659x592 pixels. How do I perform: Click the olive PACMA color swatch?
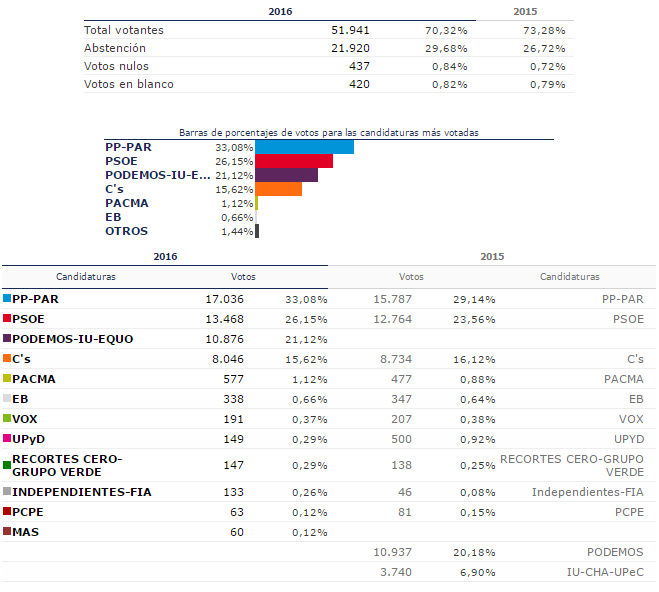point(7,378)
